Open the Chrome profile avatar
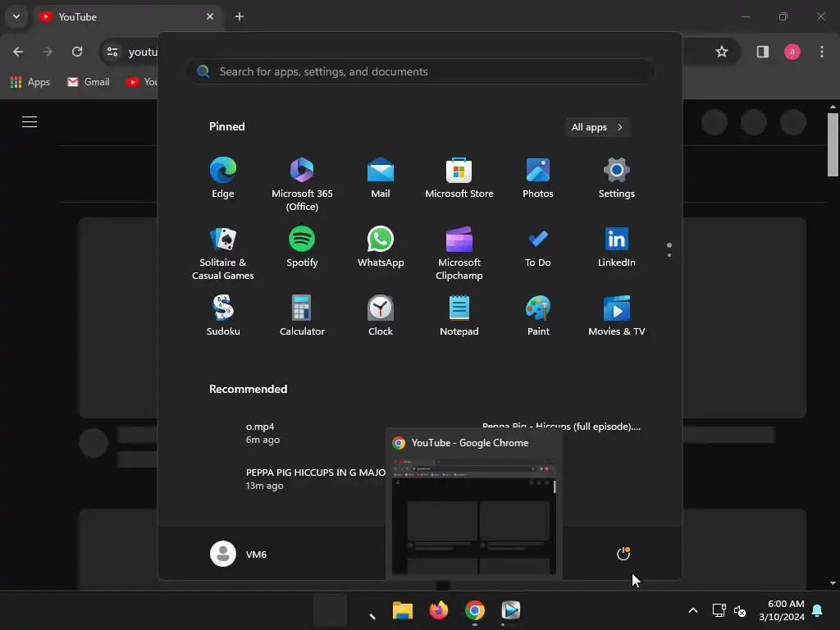The image size is (840, 630). [792, 52]
